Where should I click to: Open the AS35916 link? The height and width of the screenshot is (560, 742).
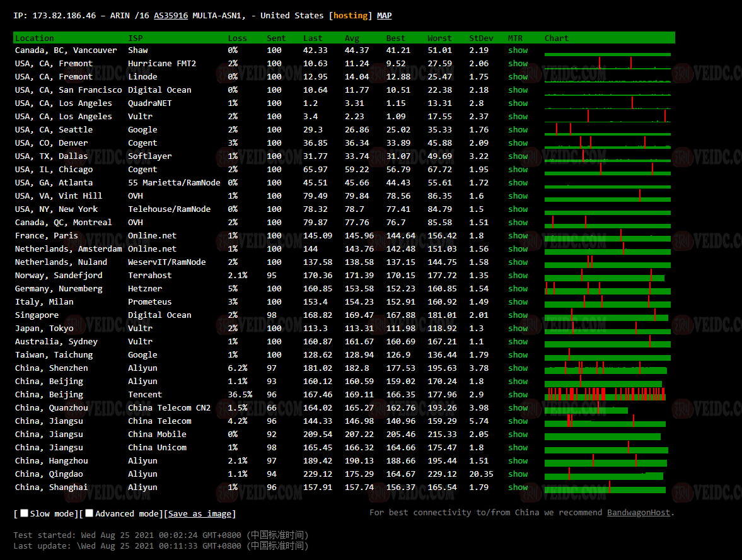pos(170,15)
